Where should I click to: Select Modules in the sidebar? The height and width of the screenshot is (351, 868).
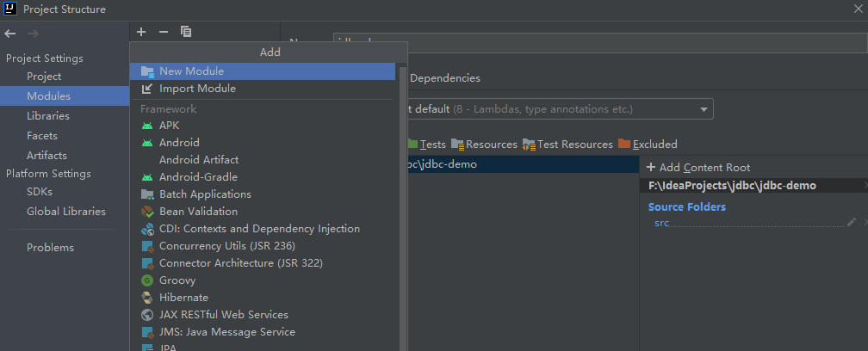pyautogui.click(x=65, y=96)
